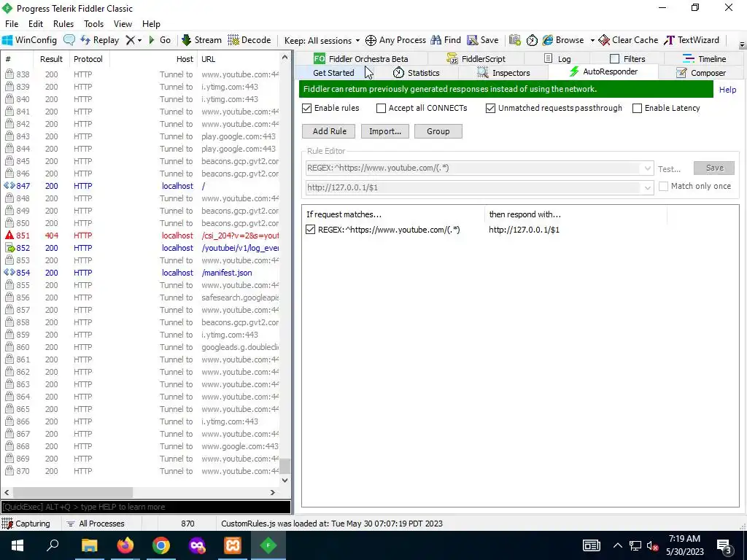Expand the http://127.0.0.1/$1 response combo box
Viewport: 747px width, 560px height.
pyautogui.click(x=647, y=187)
